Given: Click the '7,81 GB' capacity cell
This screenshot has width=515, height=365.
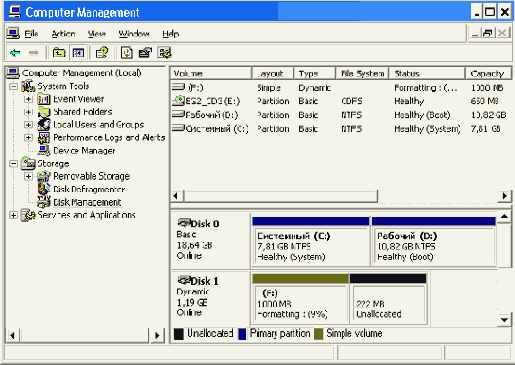Looking at the screenshot, I should point(485,129).
